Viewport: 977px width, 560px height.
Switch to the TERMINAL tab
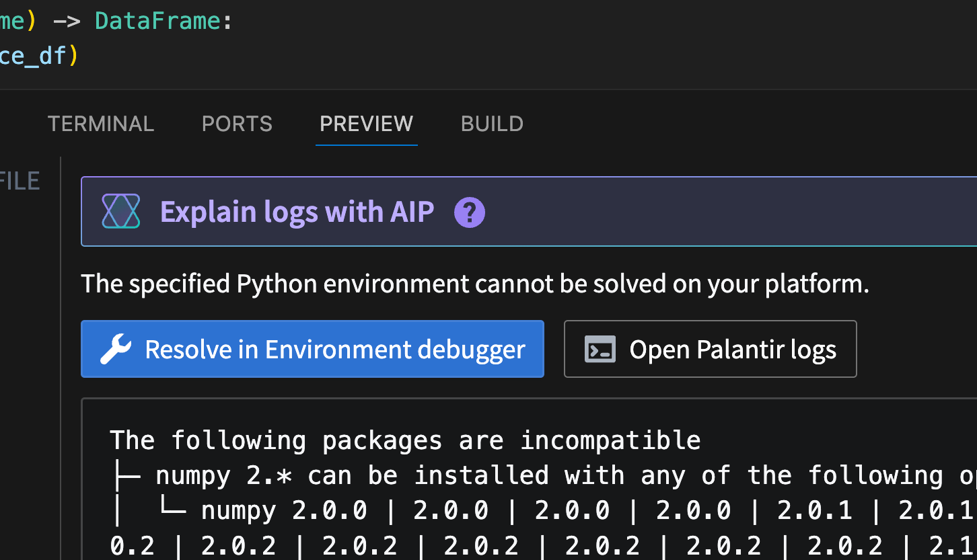(100, 124)
